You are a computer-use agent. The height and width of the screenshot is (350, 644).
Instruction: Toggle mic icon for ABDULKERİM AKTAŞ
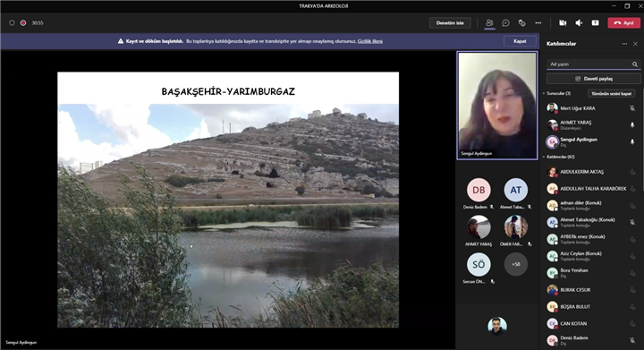pos(632,172)
